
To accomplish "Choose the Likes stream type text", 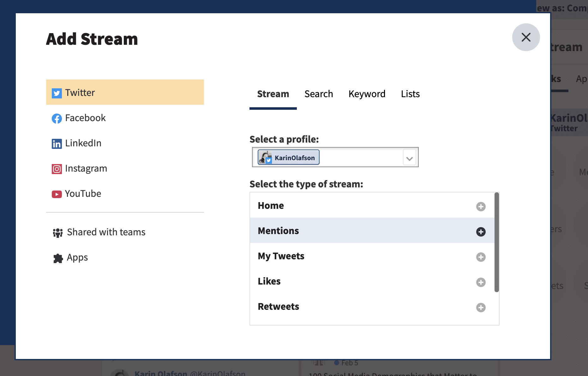I will (269, 281).
